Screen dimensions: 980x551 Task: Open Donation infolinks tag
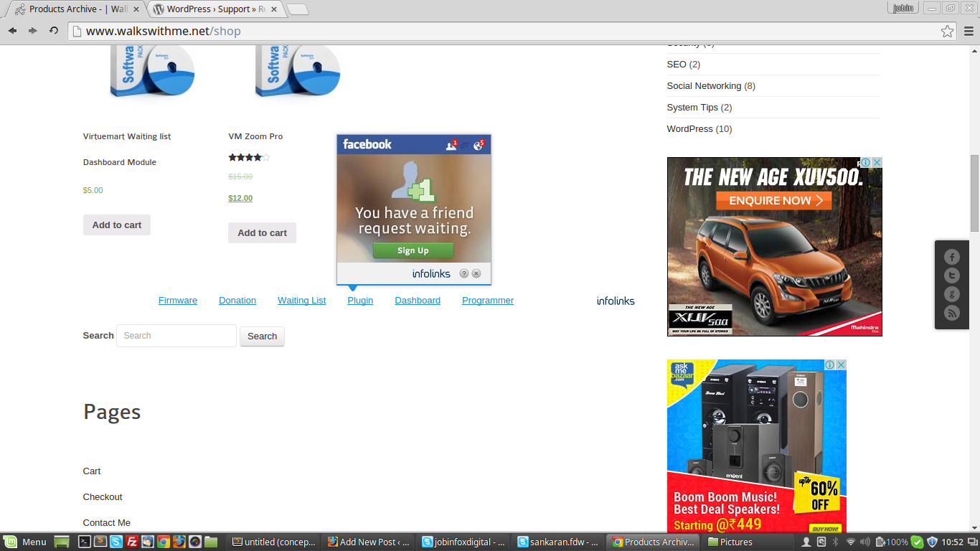237,301
